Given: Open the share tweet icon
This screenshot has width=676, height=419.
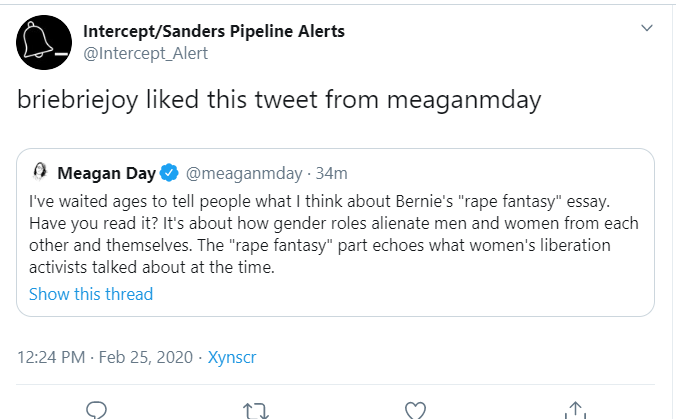Looking at the screenshot, I should pyautogui.click(x=575, y=409).
